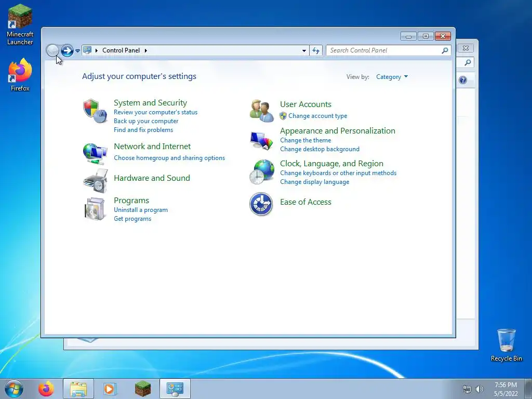Viewport: 532px width, 399px height.
Task: Open the Network and Internet globe icon
Action: tap(95, 154)
